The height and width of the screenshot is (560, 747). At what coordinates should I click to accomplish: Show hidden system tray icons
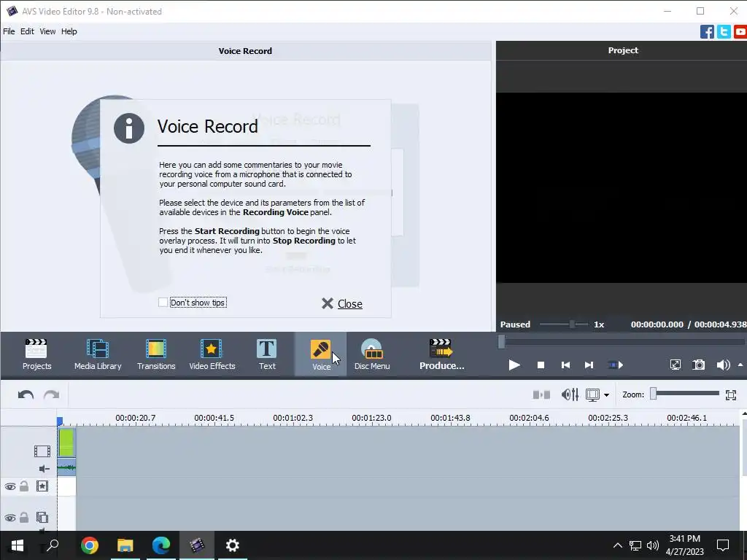[617, 545]
